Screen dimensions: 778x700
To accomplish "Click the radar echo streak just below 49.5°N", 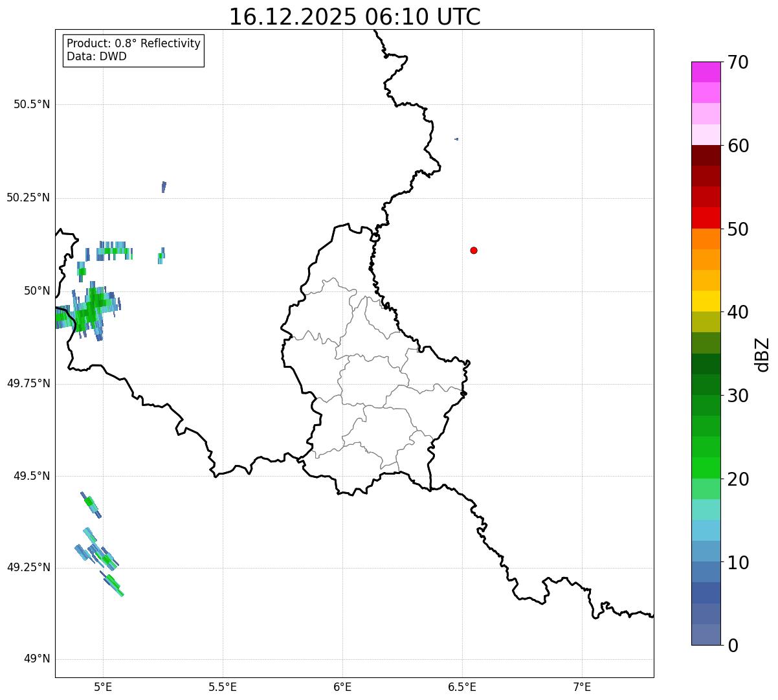I will pyautogui.click(x=91, y=504).
